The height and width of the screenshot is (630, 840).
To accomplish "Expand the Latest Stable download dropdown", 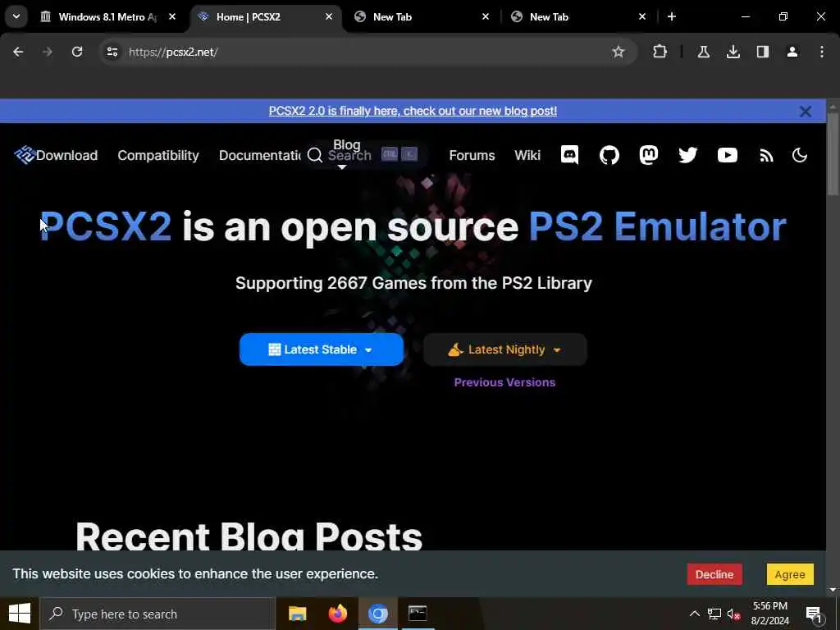I will 321,349.
